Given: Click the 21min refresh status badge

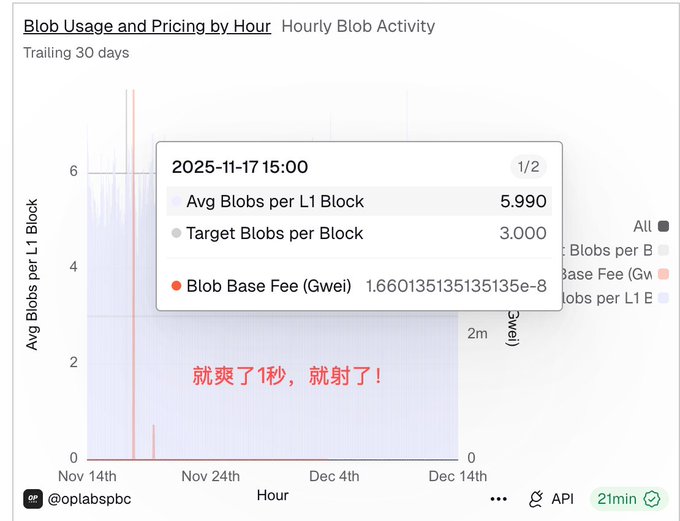Looking at the screenshot, I should coord(627,499).
